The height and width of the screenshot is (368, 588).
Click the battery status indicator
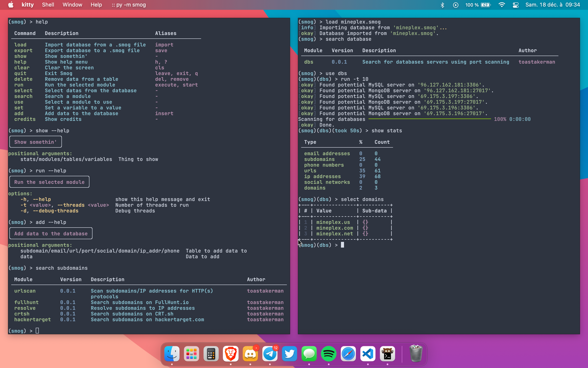(x=478, y=5)
